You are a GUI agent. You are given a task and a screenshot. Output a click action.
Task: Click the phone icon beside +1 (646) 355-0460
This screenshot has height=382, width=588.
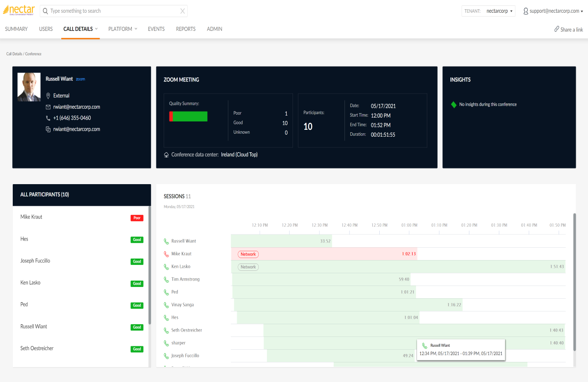click(48, 118)
